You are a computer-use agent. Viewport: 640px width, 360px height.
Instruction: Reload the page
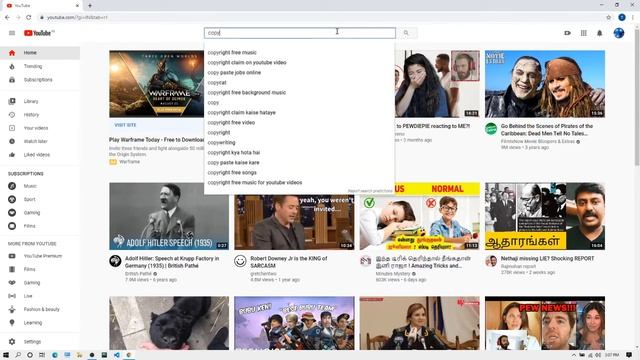point(29,18)
